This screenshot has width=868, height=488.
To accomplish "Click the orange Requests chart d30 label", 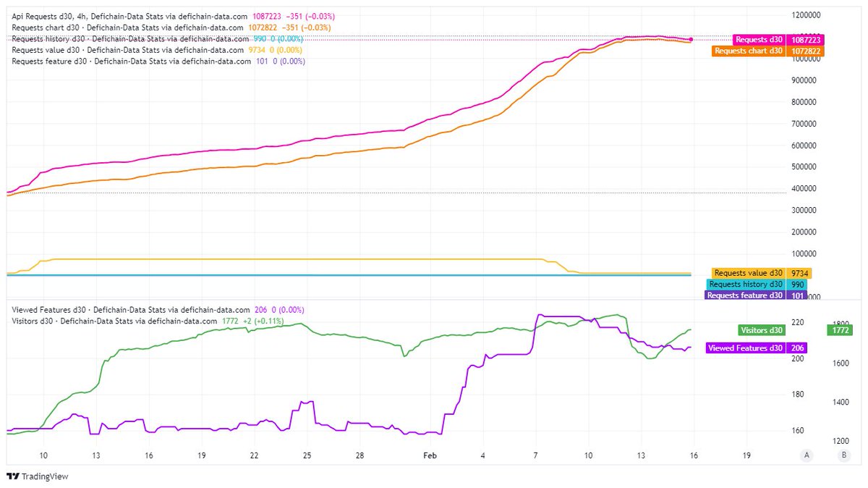I will [749, 51].
